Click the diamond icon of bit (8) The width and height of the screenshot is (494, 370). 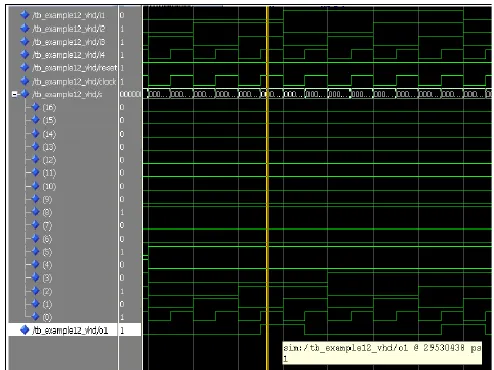[x=36, y=212]
